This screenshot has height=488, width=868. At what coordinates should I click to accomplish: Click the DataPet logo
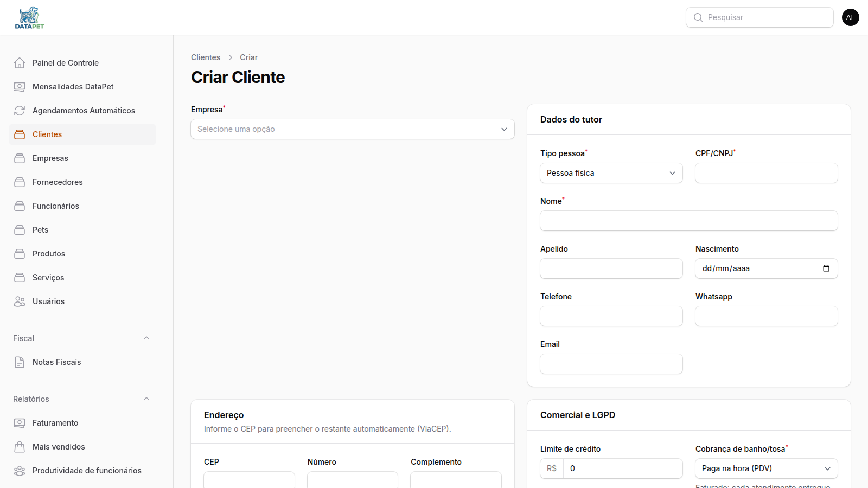29,17
